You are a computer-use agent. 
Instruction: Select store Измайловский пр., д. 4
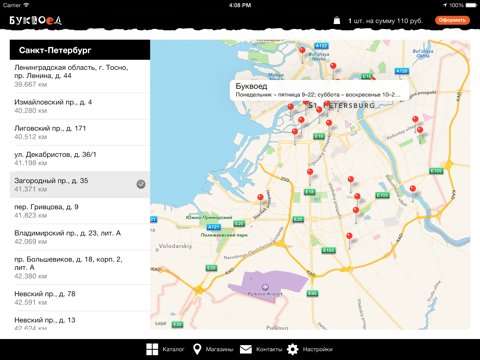click(80, 106)
